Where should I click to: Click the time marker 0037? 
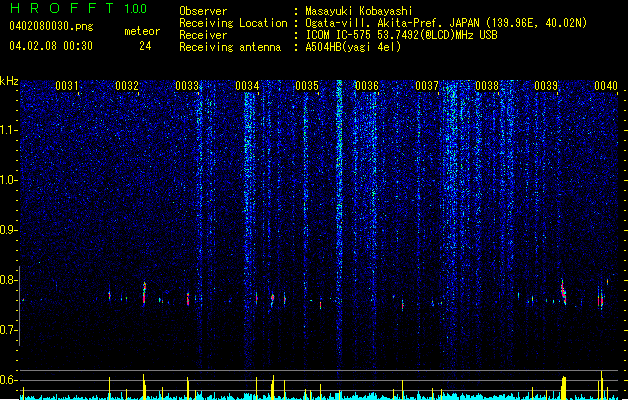coord(427,86)
